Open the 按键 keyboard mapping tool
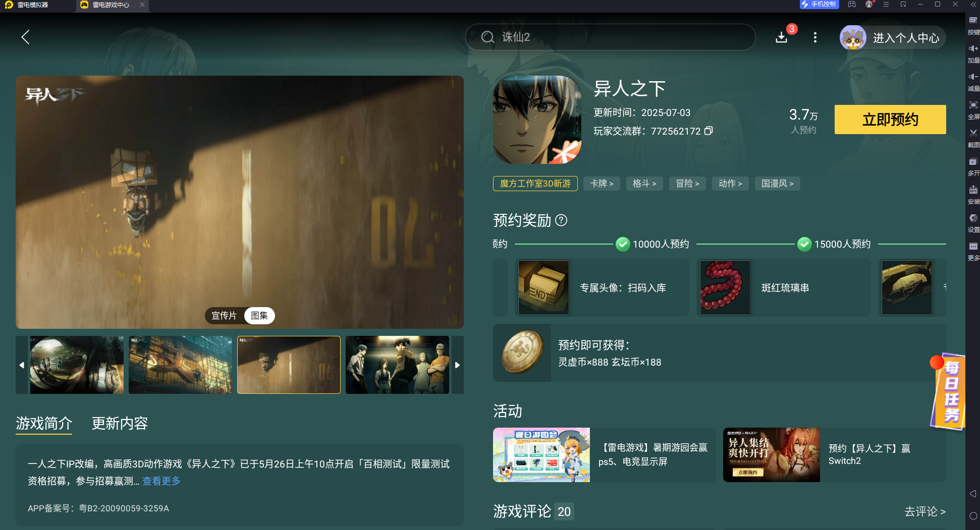 point(973,24)
